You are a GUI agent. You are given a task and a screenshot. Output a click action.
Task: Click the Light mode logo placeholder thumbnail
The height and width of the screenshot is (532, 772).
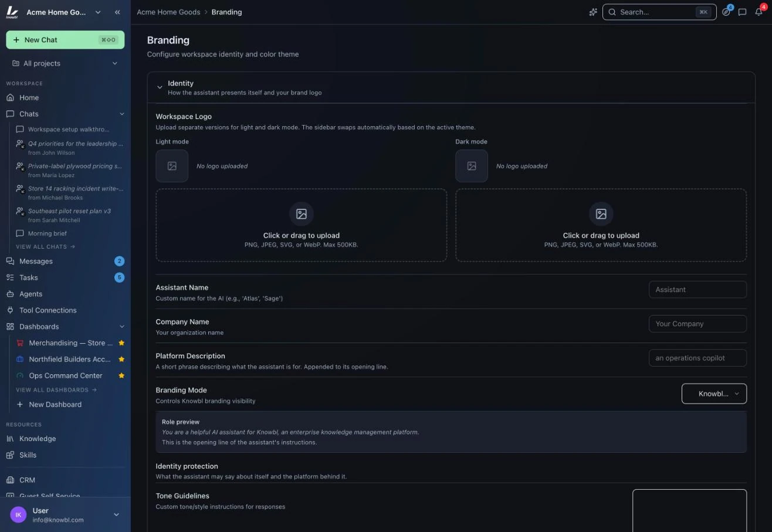172,166
